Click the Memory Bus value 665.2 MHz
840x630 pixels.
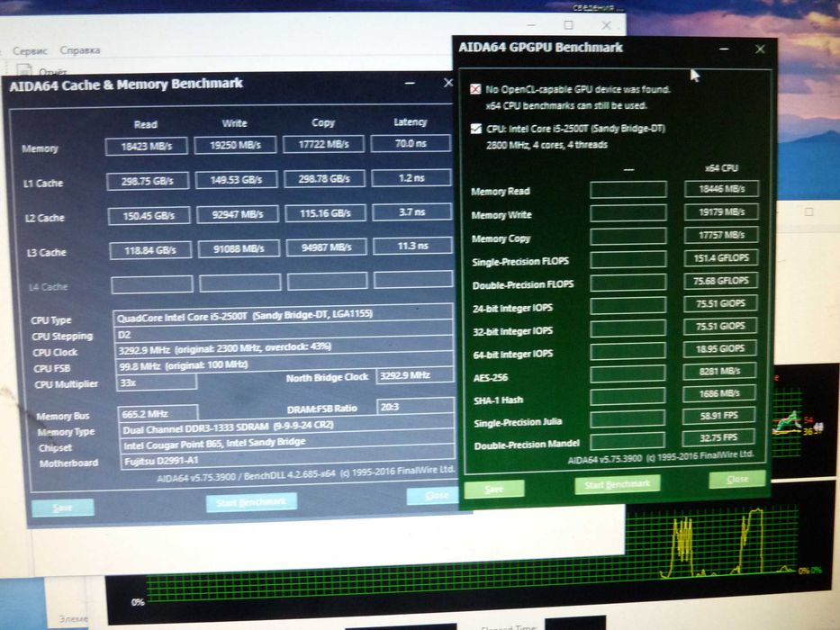[158, 414]
